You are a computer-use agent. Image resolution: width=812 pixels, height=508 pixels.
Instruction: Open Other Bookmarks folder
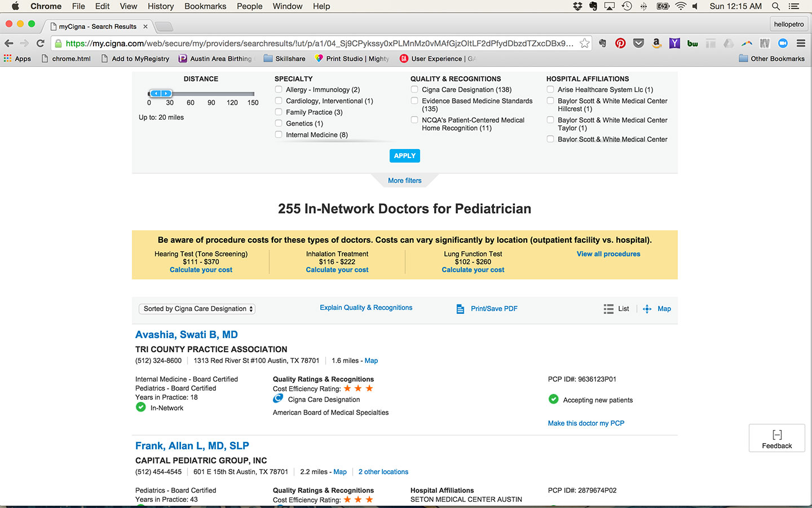click(771, 59)
